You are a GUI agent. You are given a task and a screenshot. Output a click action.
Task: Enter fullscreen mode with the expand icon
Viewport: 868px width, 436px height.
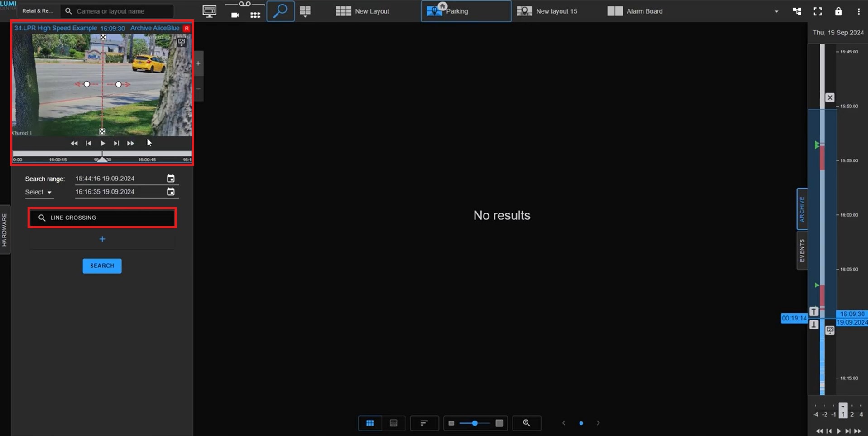click(817, 11)
